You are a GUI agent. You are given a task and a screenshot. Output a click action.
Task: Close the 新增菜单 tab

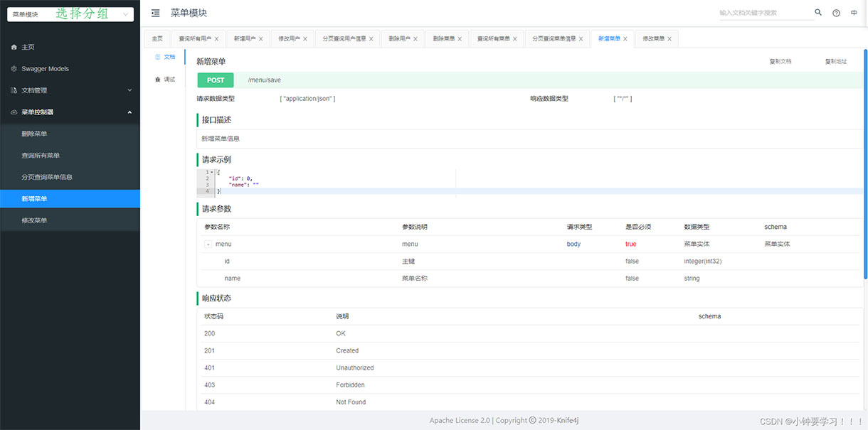[x=625, y=39]
